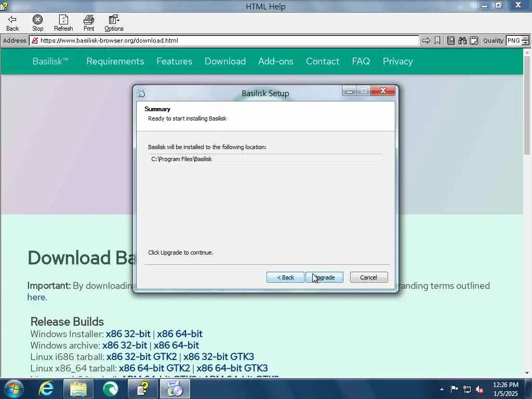
Task: Click the Stop toolbar icon
Action: coord(37,23)
